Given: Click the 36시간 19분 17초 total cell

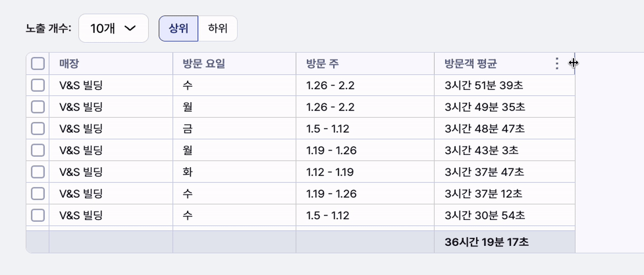Looking at the screenshot, I should (486, 242).
